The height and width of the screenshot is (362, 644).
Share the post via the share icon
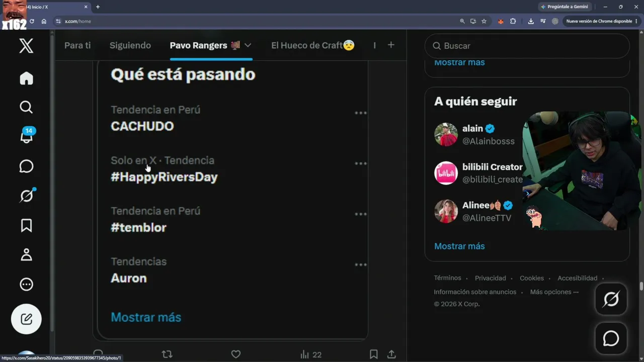click(x=391, y=354)
